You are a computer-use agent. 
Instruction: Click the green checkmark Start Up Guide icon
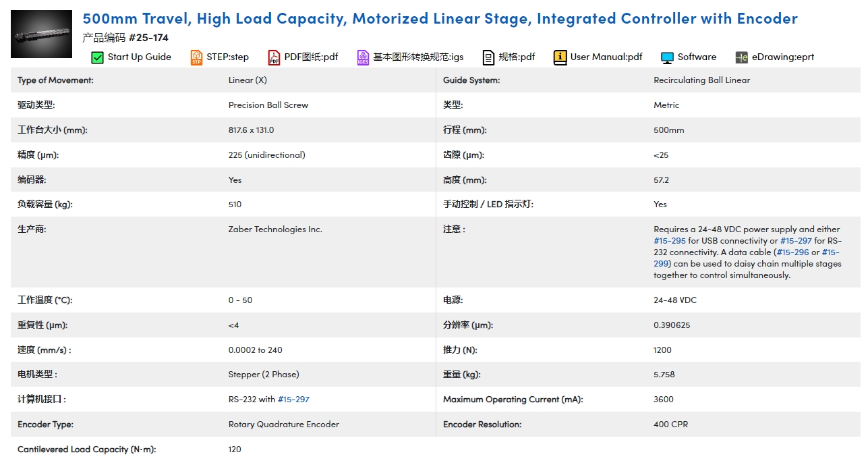click(x=97, y=57)
